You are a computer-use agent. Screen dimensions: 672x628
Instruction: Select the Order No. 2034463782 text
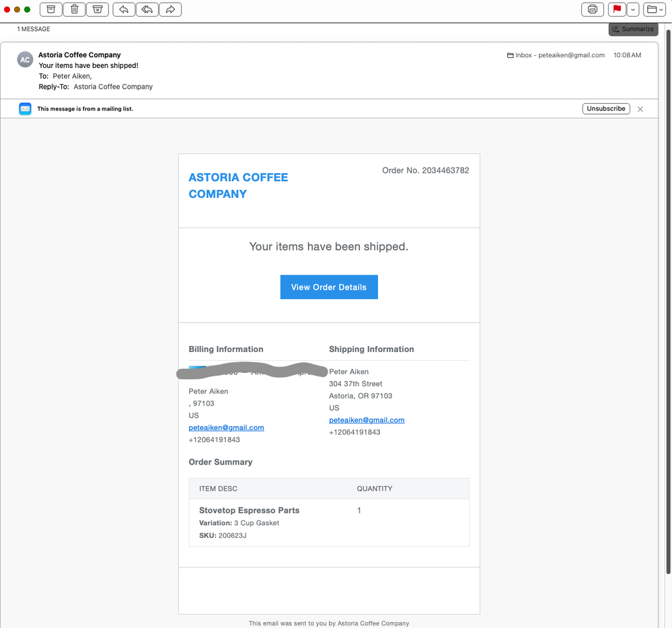coord(426,170)
